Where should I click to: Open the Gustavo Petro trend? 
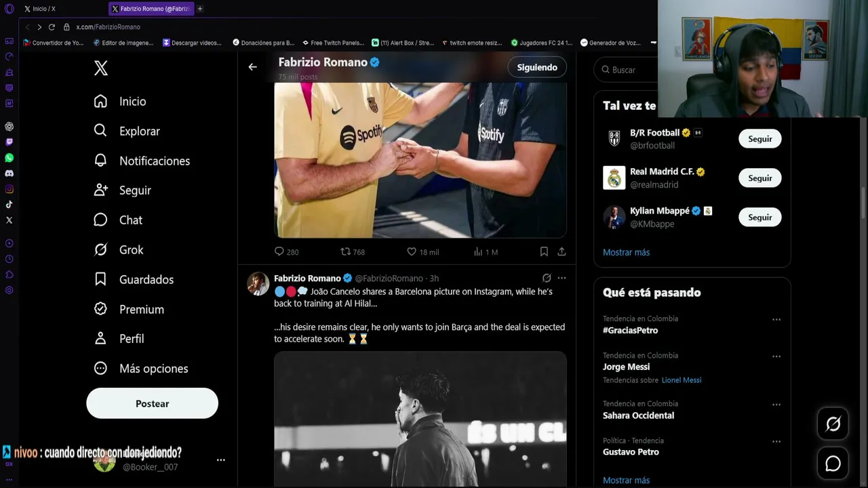[631, 452]
